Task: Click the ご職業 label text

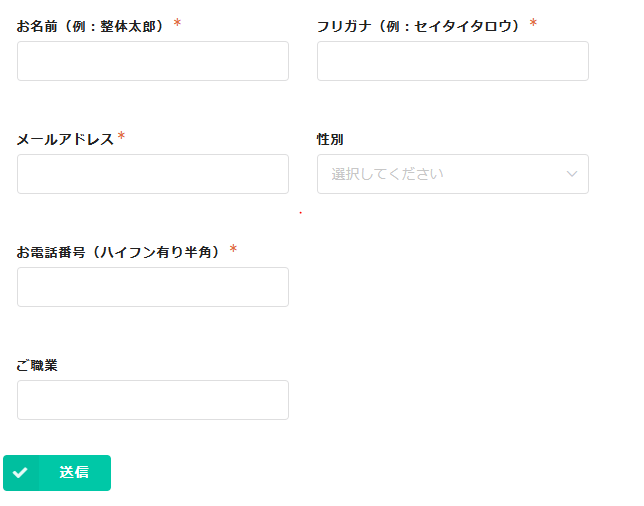Action: pos(37,365)
